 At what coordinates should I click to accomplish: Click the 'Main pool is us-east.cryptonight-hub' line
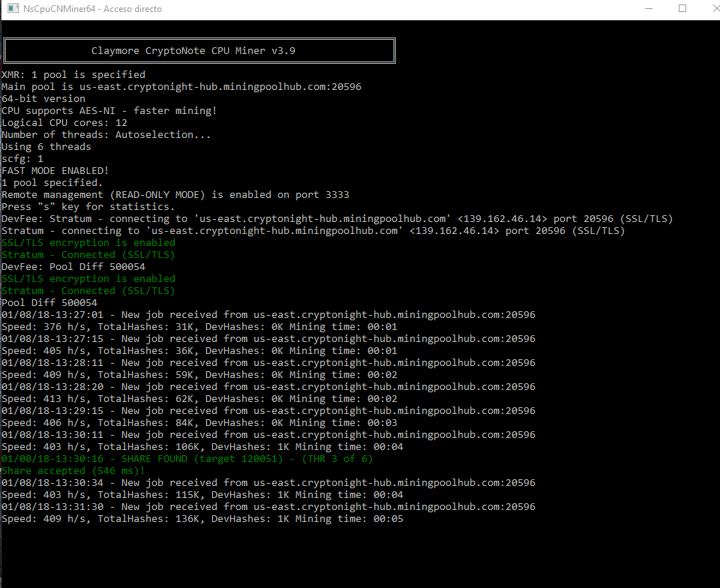coord(181,87)
